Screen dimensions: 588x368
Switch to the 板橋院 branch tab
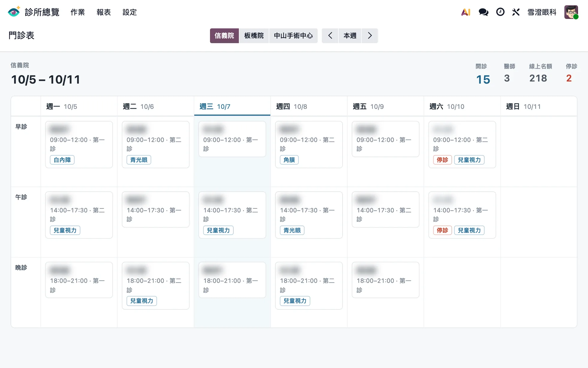[x=254, y=36]
